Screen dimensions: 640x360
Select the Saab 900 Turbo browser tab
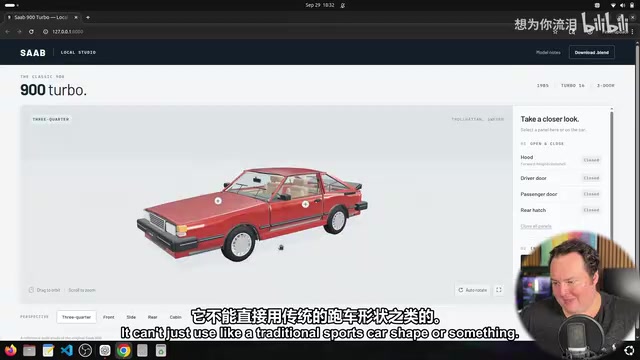[x=41, y=17]
